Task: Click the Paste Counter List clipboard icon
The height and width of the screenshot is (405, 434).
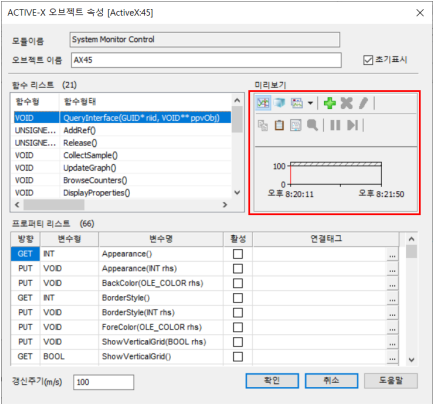Action: (x=279, y=125)
